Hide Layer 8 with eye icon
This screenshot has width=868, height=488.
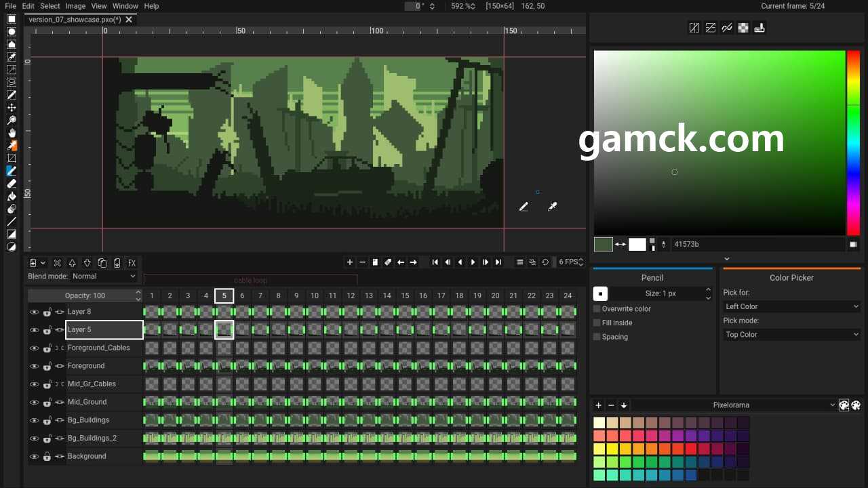point(34,312)
